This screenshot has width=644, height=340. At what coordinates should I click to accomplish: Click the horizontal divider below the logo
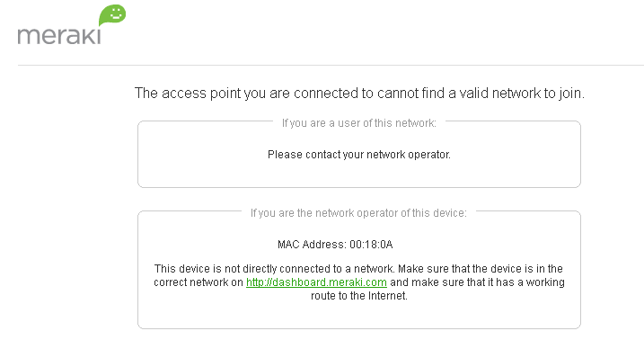pos(331,65)
